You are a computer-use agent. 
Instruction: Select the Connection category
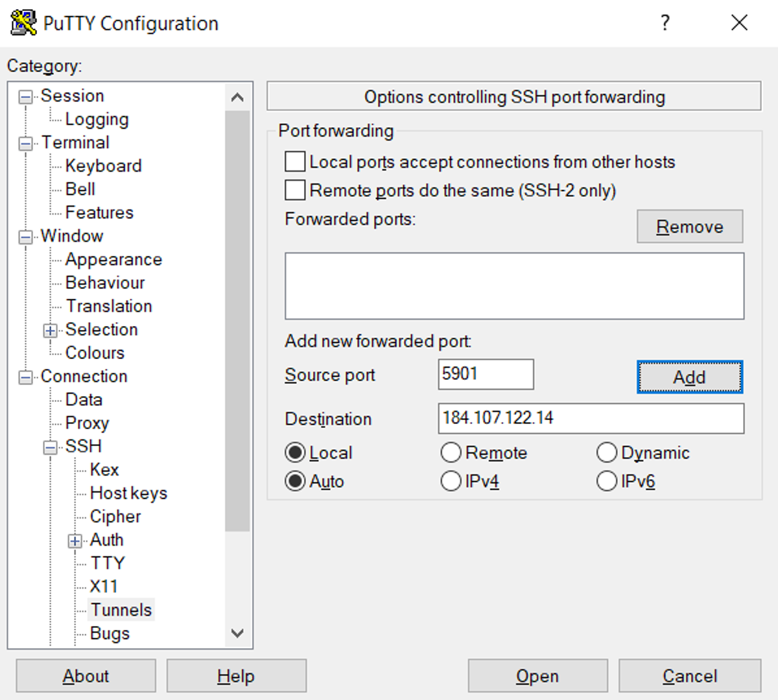pos(84,376)
